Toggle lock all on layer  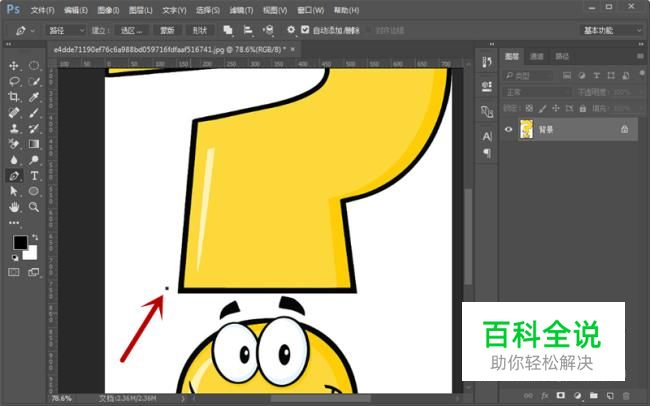pos(583,108)
